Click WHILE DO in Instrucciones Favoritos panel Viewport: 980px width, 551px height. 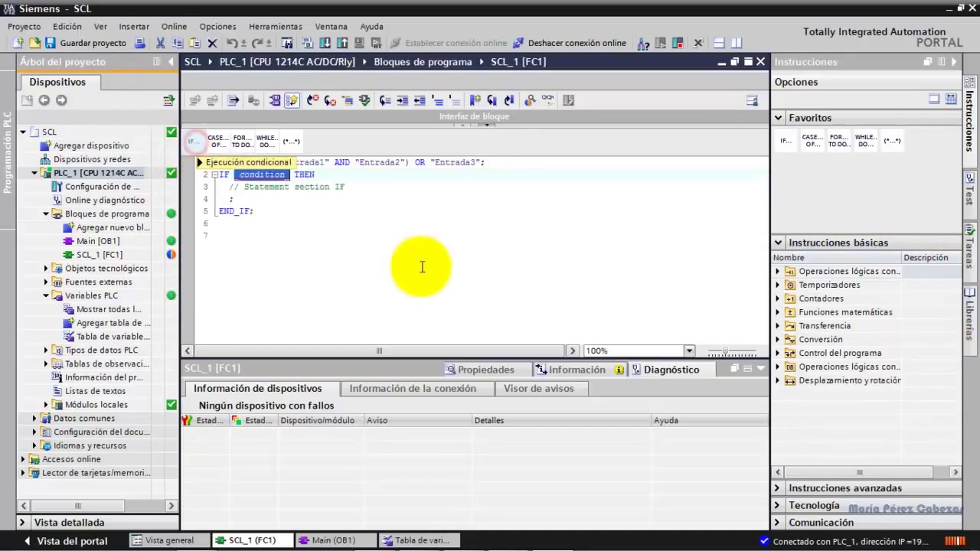pos(865,141)
